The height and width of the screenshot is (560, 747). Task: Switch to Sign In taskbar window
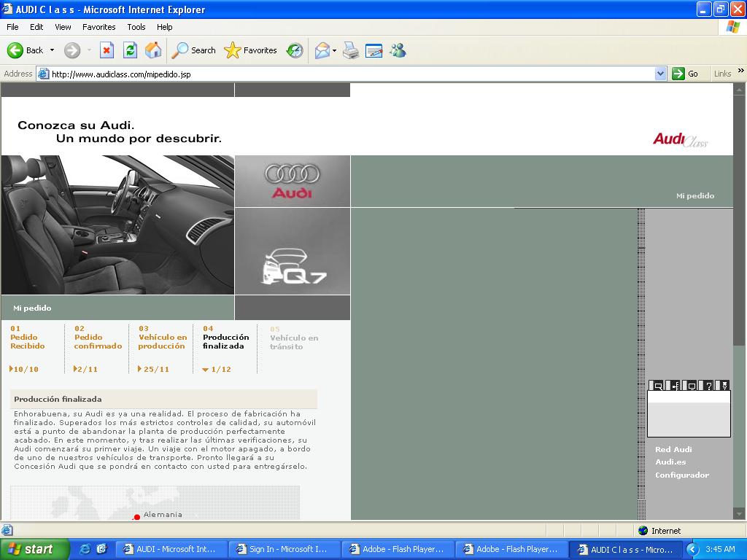284,549
